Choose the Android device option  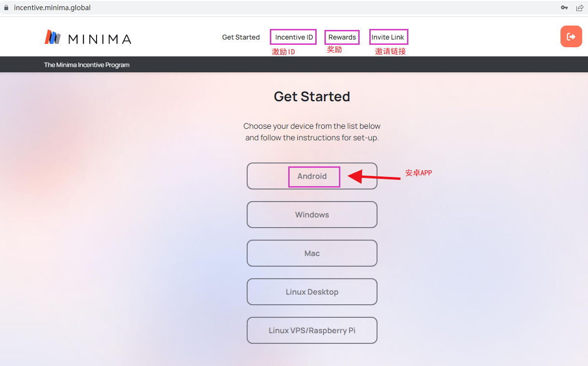(x=312, y=176)
